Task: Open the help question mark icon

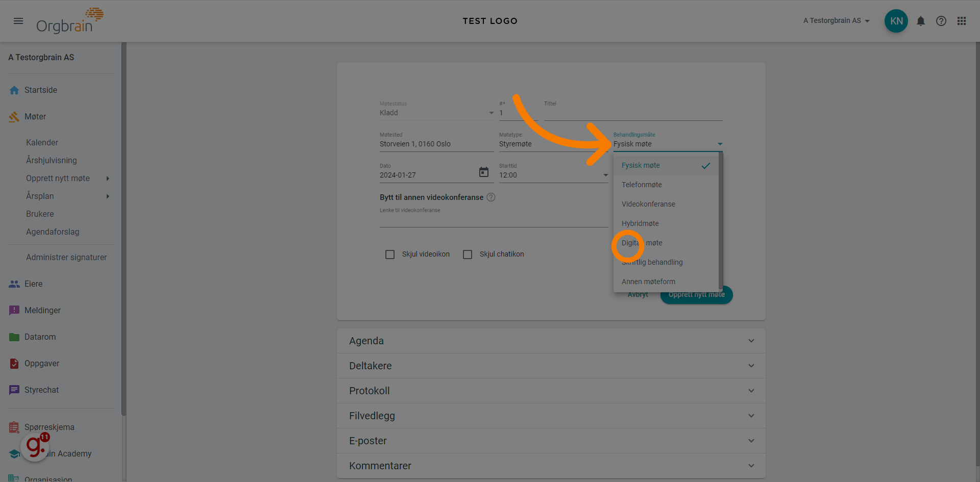Action: (941, 21)
